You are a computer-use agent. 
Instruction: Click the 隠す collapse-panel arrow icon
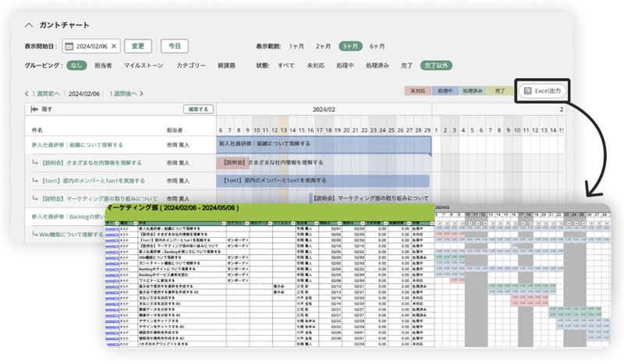[35, 110]
